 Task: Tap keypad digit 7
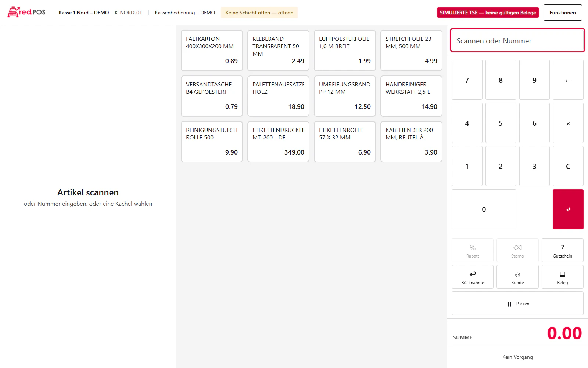[467, 80]
